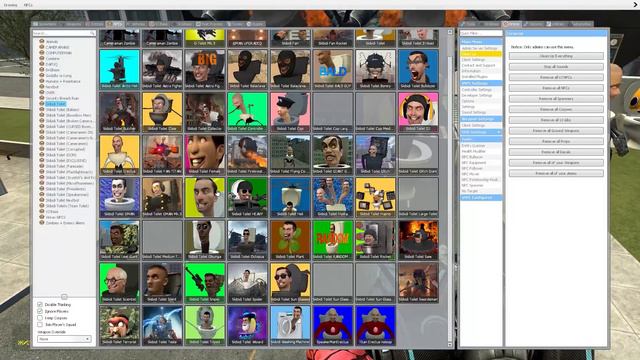
Task: Enable the Join Player's Squad checkbox
Action: 40,324
